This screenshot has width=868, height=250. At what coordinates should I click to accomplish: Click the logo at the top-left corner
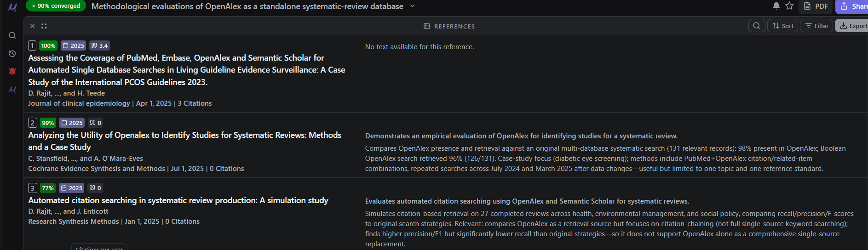coord(12,7)
